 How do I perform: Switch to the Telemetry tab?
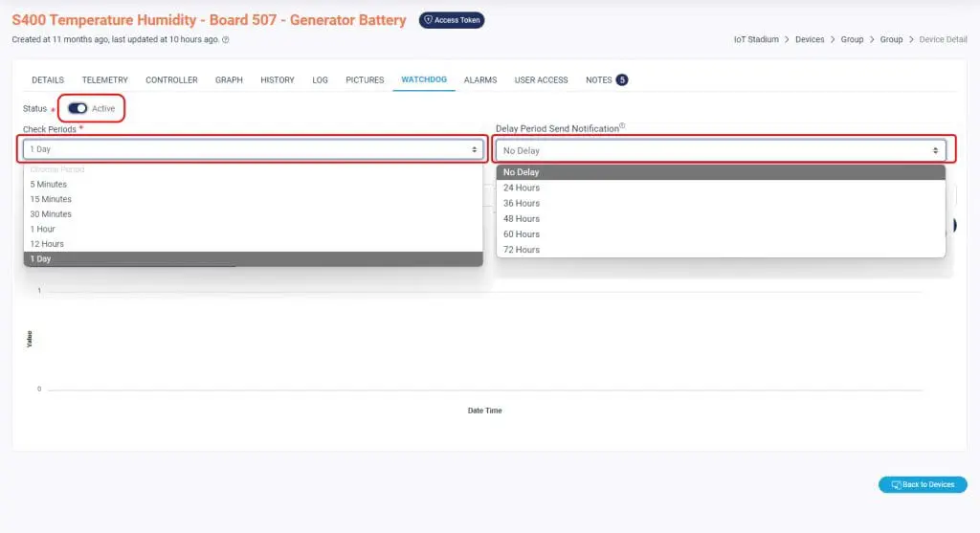coord(104,80)
